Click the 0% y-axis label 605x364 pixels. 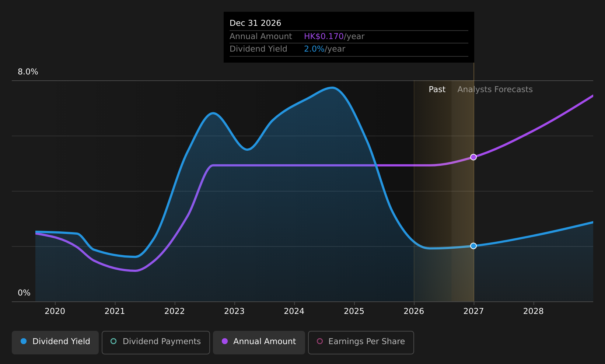(x=24, y=293)
